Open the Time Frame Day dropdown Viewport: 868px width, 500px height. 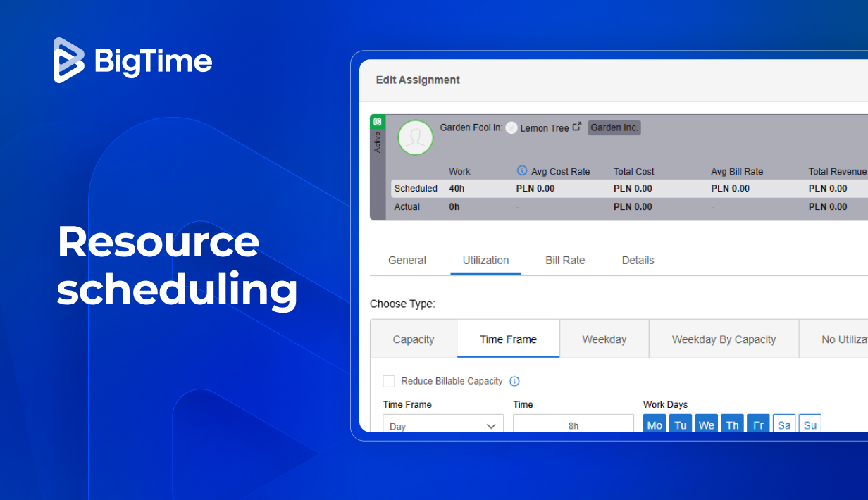coord(443,425)
